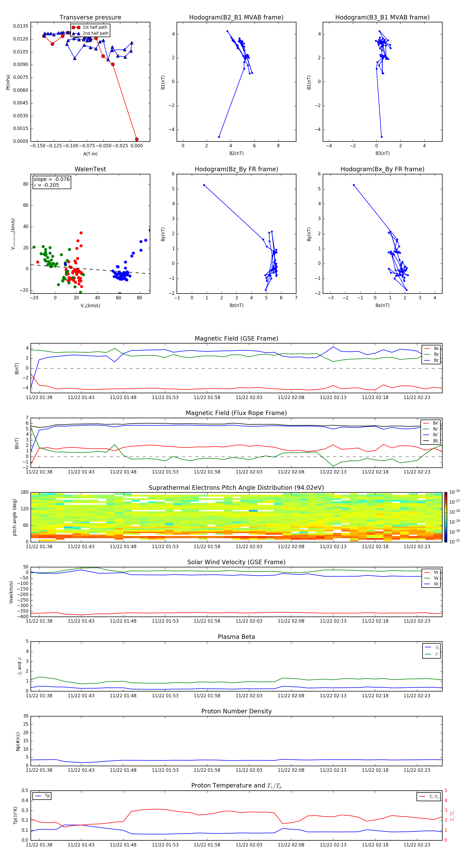Screen dimensions: 473x868
Task: Click the Proton Number Density title
Action: pyautogui.click(x=236, y=711)
